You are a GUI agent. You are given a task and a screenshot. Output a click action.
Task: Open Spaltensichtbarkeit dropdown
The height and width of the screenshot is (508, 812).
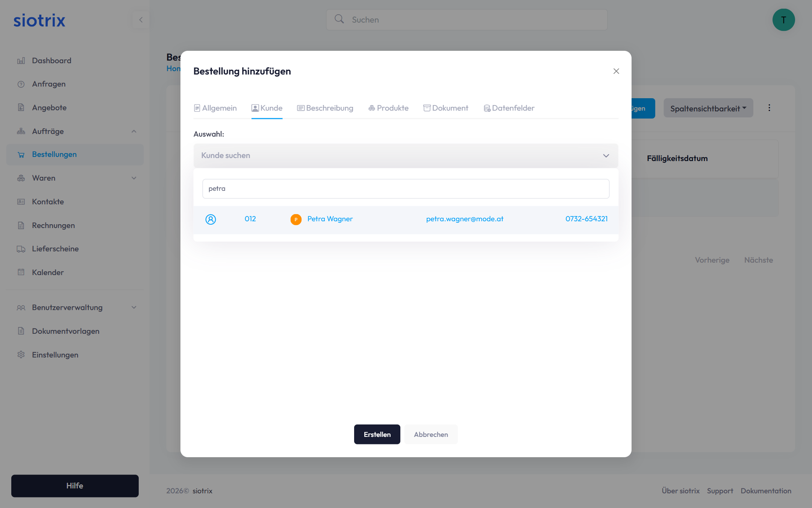pyautogui.click(x=708, y=108)
